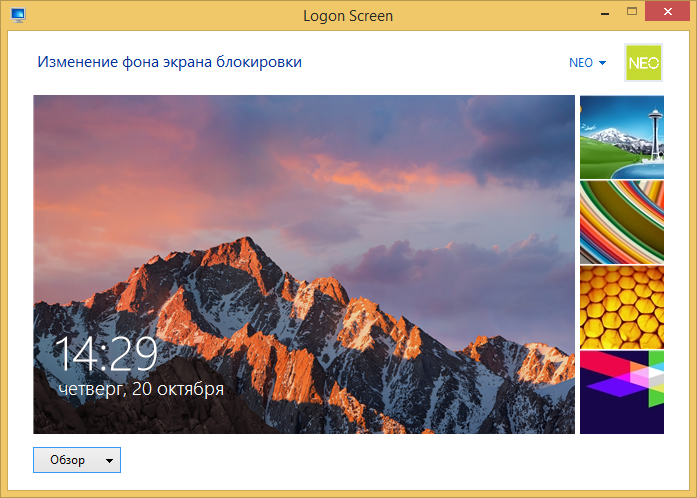This screenshot has width=697, height=498.
Task: Open the NEO user dropdown
Action: click(x=587, y=63)
